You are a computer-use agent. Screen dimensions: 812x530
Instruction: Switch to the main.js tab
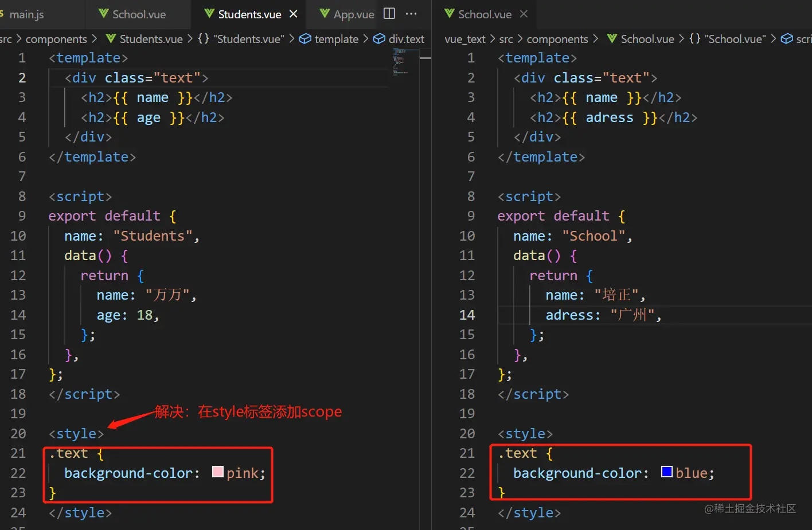pyautogui.click(x=26, y=14)
